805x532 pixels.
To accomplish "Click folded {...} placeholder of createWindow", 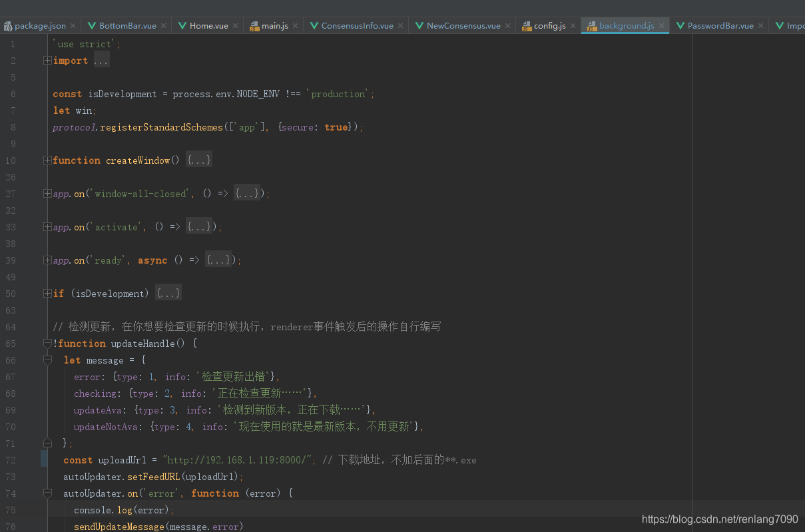I will [198, 160].
